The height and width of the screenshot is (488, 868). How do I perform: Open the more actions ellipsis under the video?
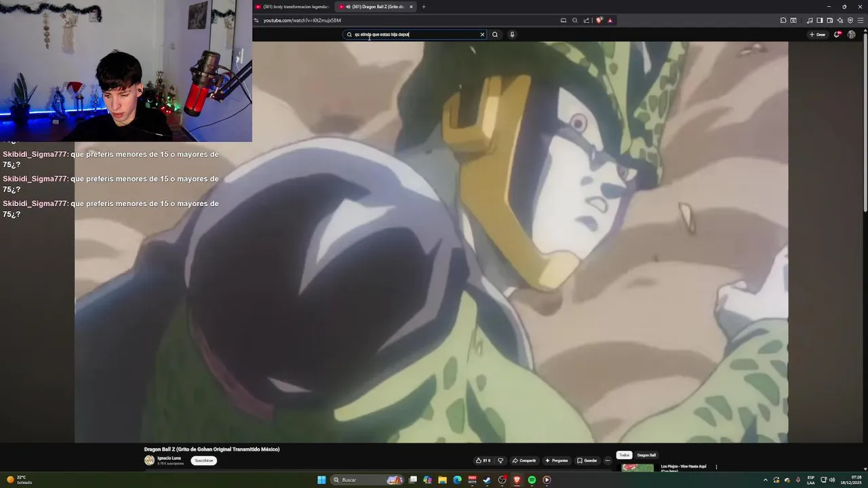click(607, 460)
